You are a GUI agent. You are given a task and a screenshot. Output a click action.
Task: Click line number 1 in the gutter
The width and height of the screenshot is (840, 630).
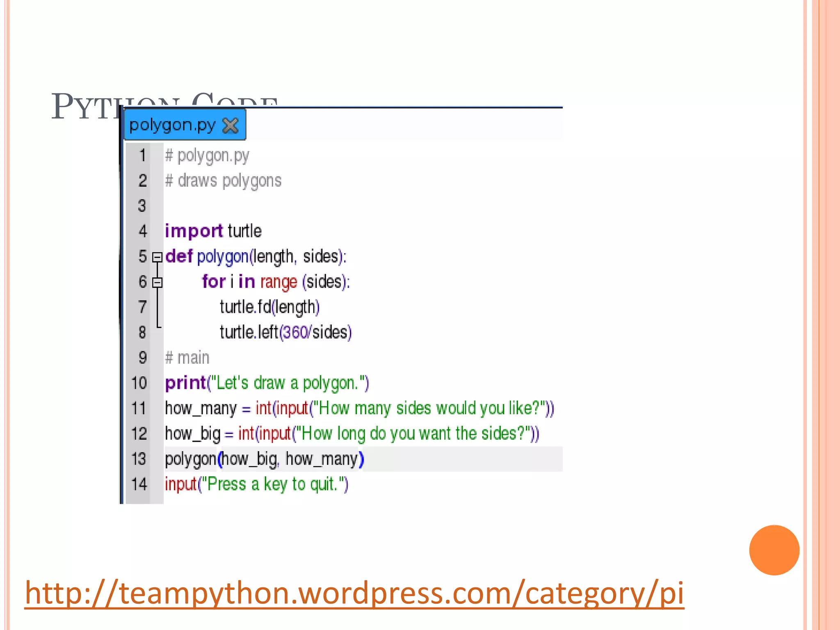(142, 155)
